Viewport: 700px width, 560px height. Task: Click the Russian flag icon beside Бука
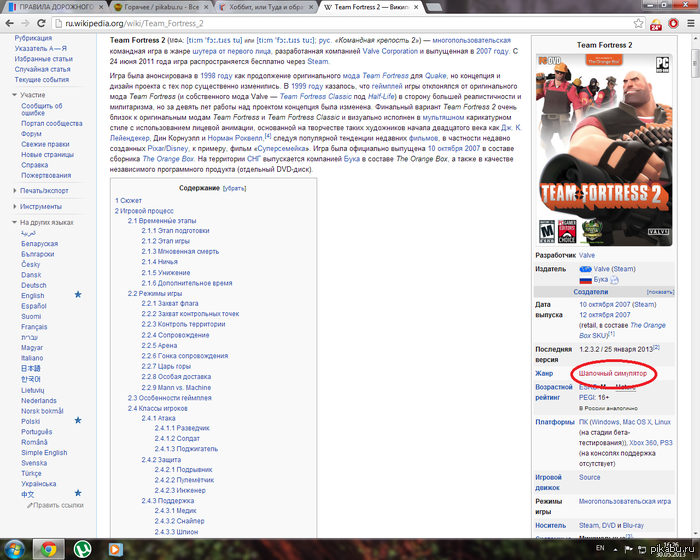click(x=585, y=280)
